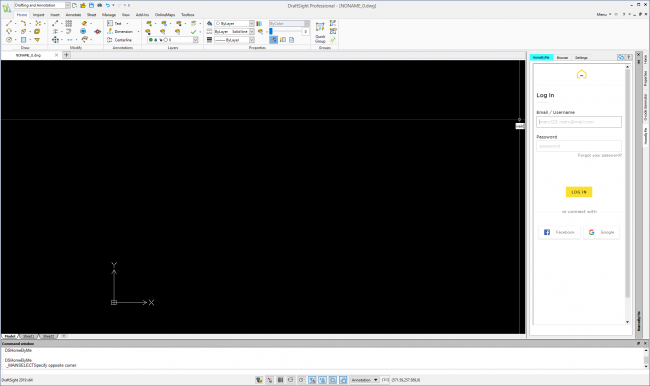Select the Line draw tool
650x386 pixels.
coord(9,24)
